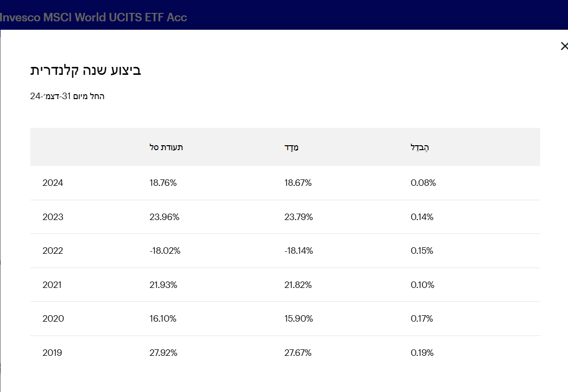Click the ביצוע שנה קלנדרית heading
Viewport: 568px width, 392px height.
(x=86, y=70)
